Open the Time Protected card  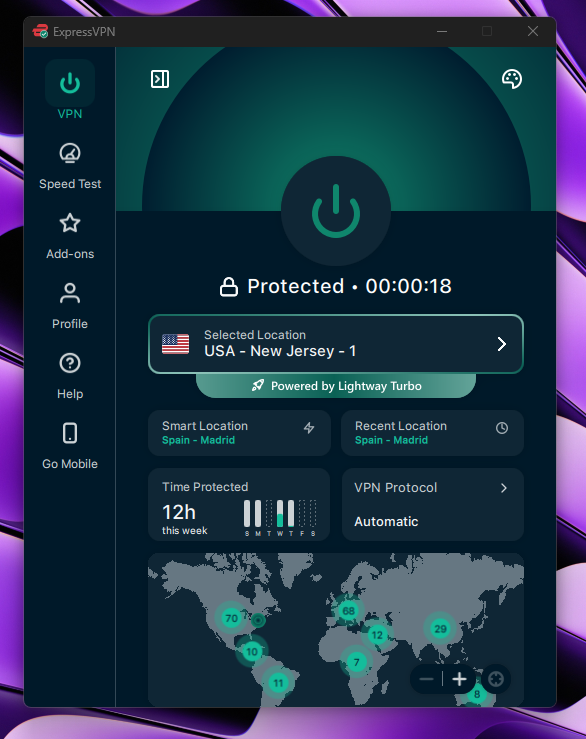point(239,504)
